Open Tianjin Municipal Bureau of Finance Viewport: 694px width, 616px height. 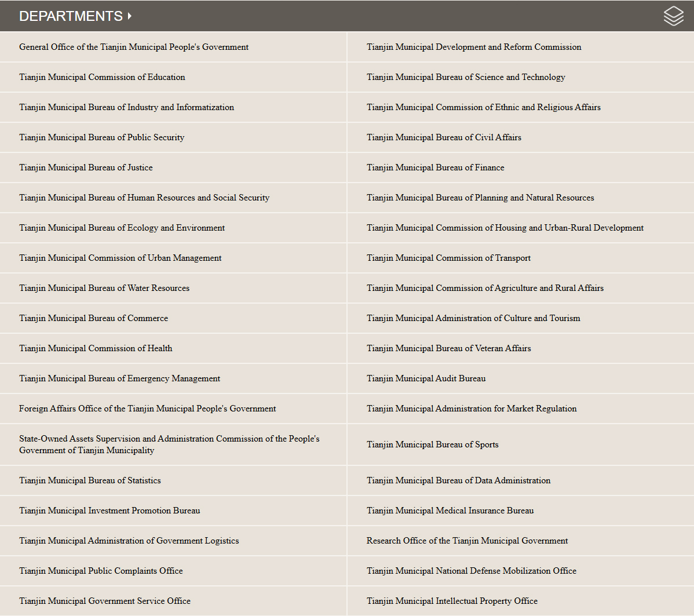pyautogui.click(x=435, y=167)
